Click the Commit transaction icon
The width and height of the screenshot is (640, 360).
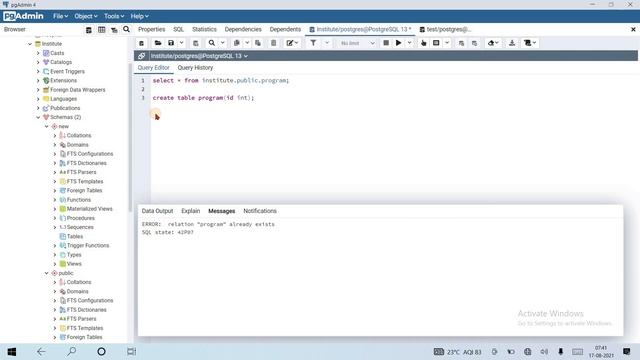tap(461, 43)
